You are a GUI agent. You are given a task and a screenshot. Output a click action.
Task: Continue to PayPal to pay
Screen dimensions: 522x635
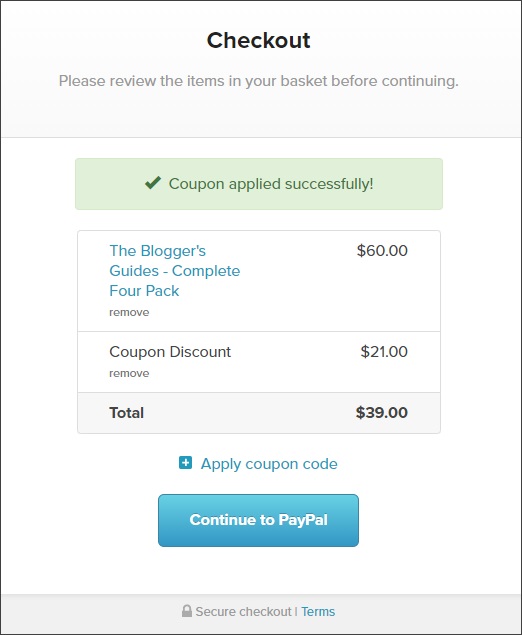point(258,520)
